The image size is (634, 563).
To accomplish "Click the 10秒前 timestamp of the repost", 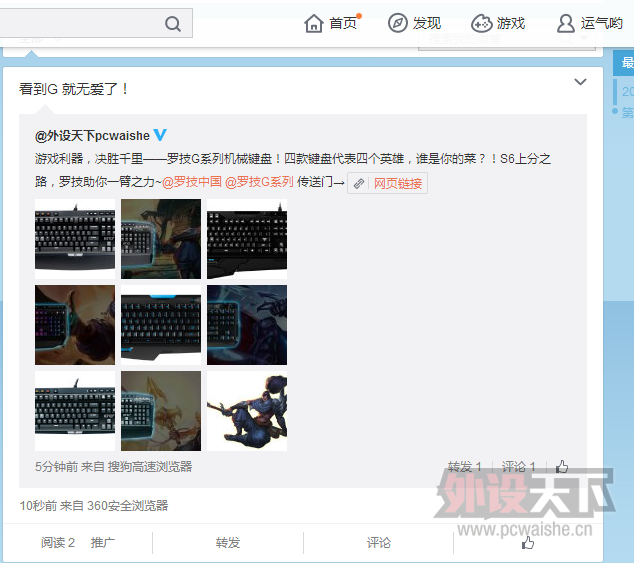I will [x=38, y=506].
